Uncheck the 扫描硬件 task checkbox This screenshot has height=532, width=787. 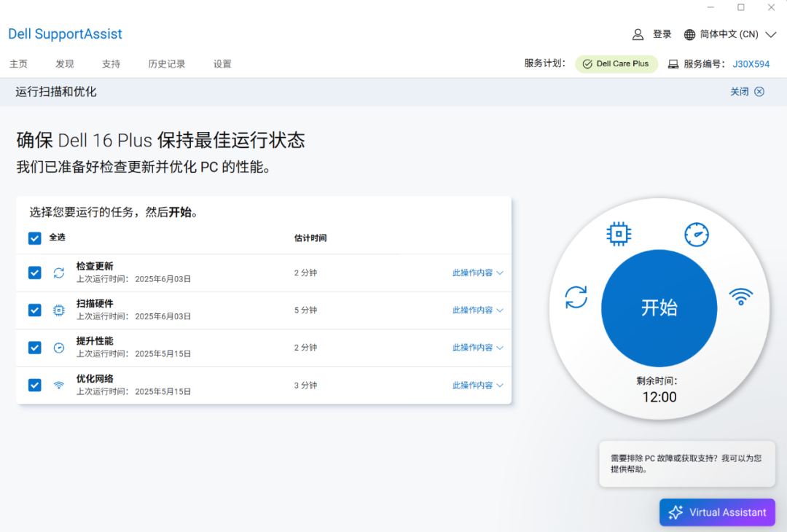click(x=35, y=310)
